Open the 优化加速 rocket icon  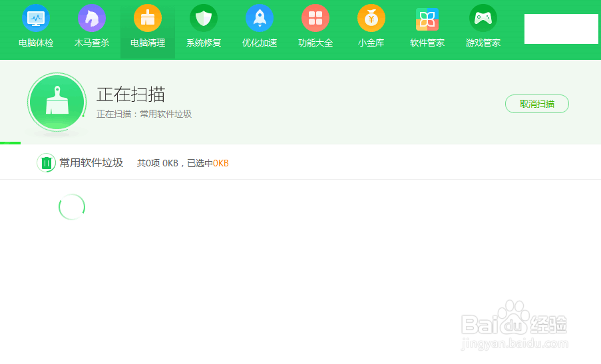[x=260, y=18]
